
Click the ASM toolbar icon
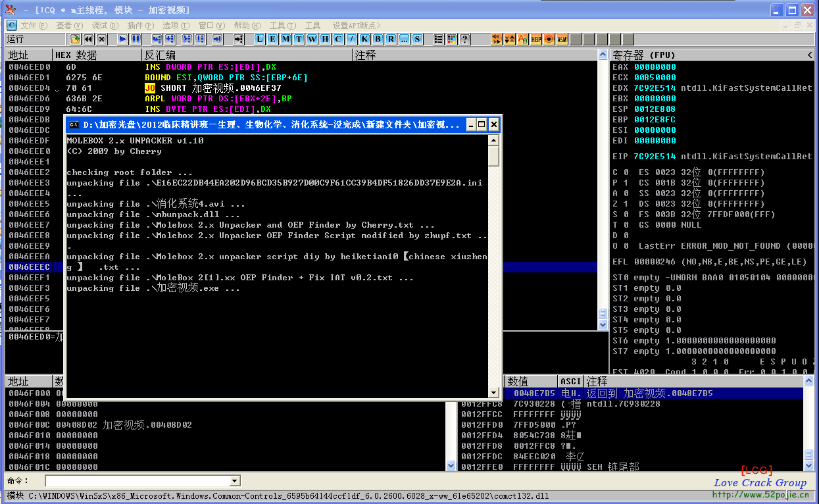562,39
